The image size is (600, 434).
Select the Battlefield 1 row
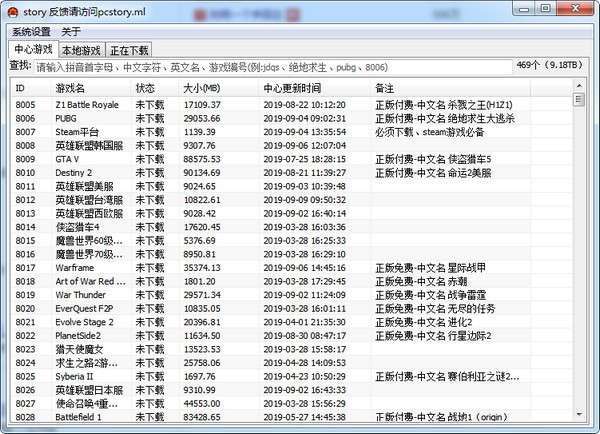tap(291, 417)
